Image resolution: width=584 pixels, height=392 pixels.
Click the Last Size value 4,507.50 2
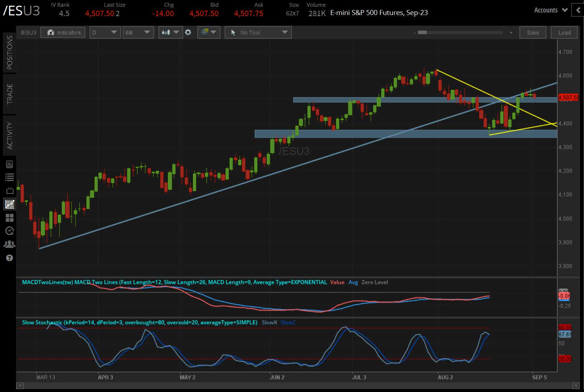coord(102,14)
